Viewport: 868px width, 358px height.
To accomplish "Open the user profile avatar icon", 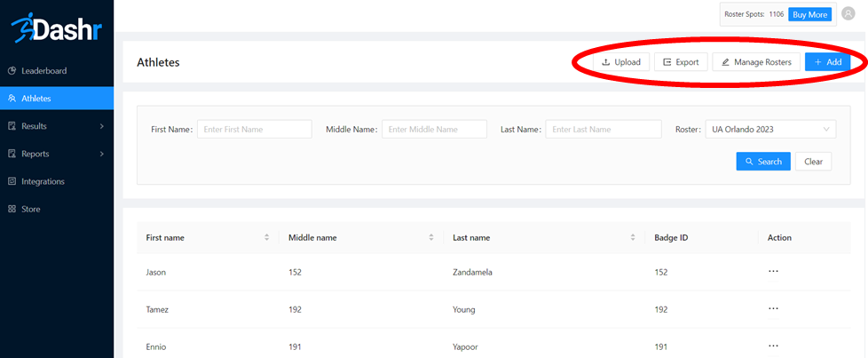I will click(x=848, y=13).
